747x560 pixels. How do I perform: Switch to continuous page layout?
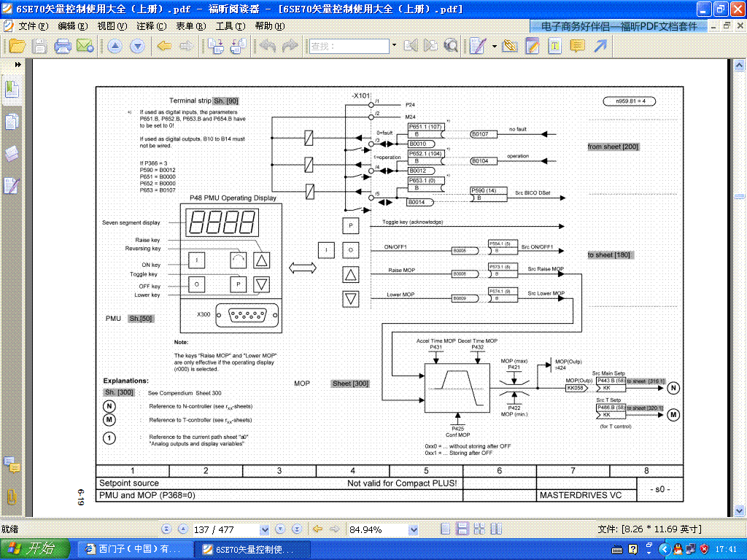pos(462,529)
